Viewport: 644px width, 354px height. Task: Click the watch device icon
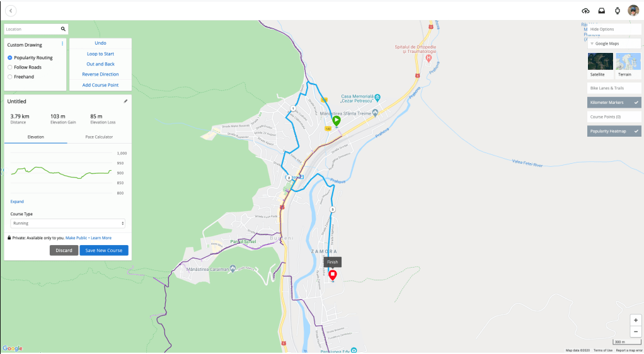618,11
